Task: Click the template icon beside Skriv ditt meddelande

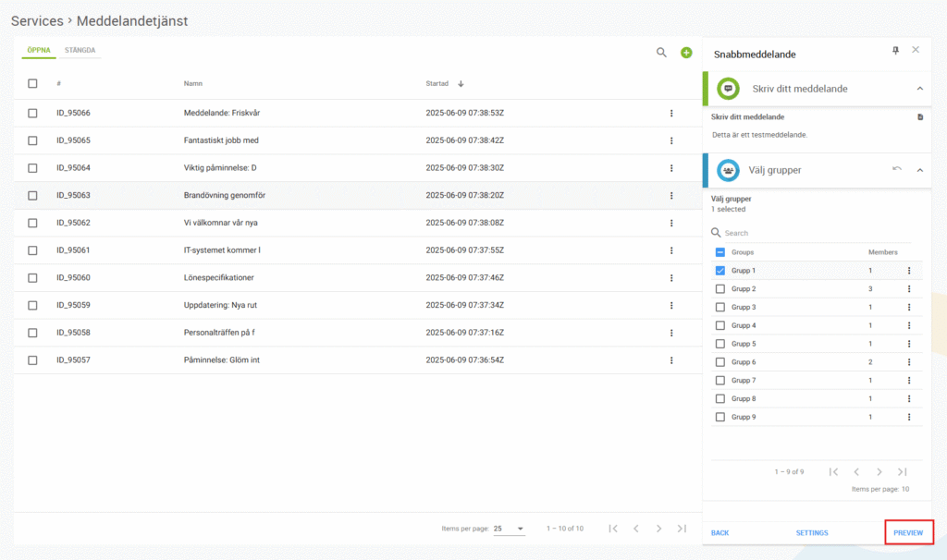Action: point(920,117)
